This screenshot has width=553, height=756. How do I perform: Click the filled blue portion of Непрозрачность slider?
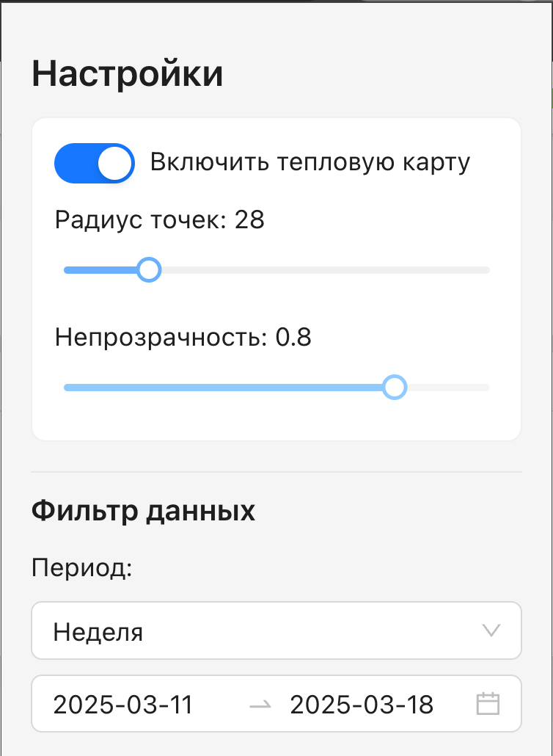tap(223, 388)
